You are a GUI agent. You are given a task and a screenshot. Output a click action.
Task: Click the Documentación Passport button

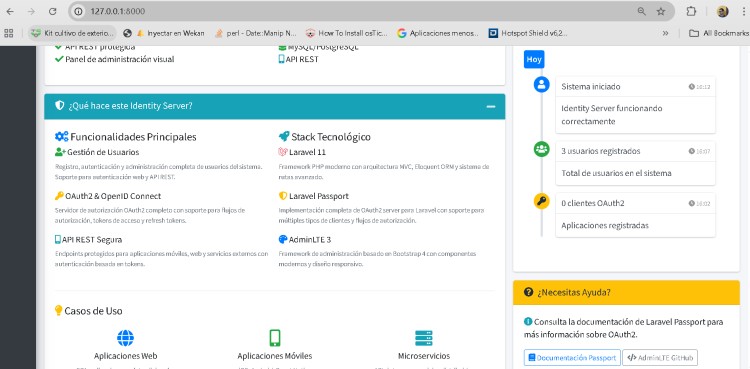coord(572,358)
